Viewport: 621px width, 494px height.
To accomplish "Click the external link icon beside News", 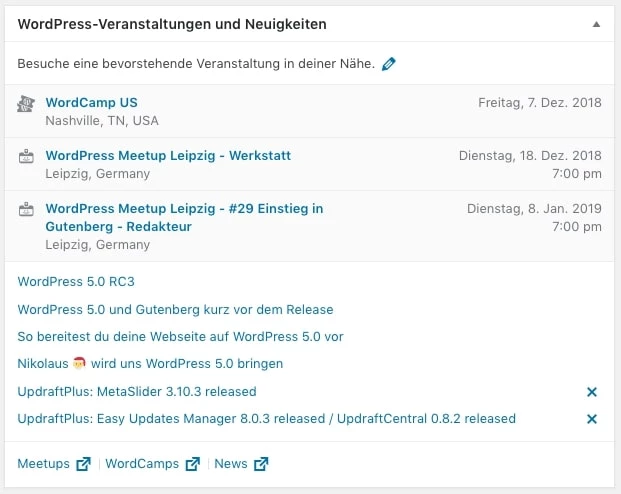I will click(x=261, y=464).
